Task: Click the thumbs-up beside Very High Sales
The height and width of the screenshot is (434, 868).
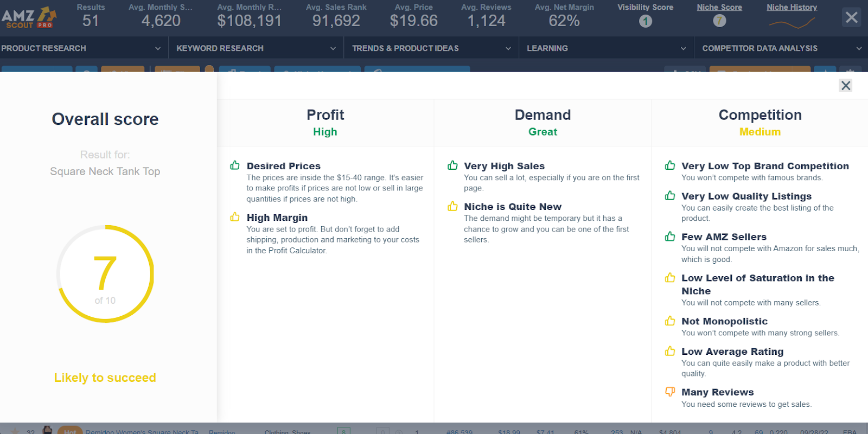Action: click(x=452, y=165)
